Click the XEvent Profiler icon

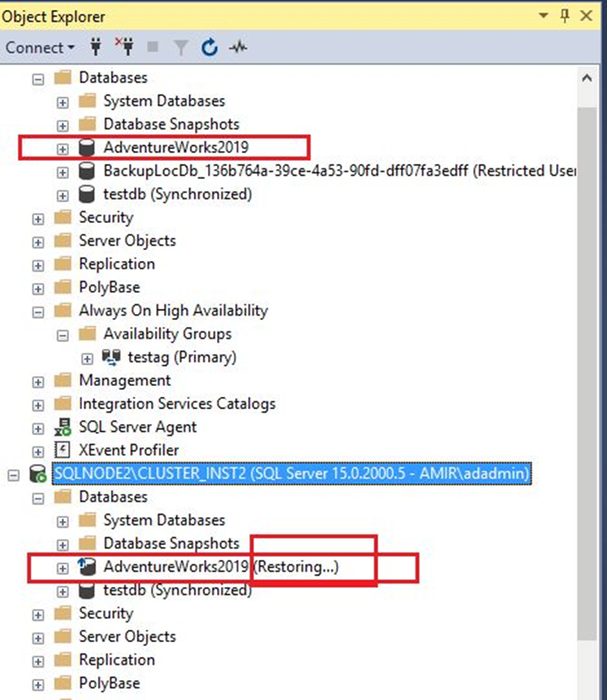[62, 451]
